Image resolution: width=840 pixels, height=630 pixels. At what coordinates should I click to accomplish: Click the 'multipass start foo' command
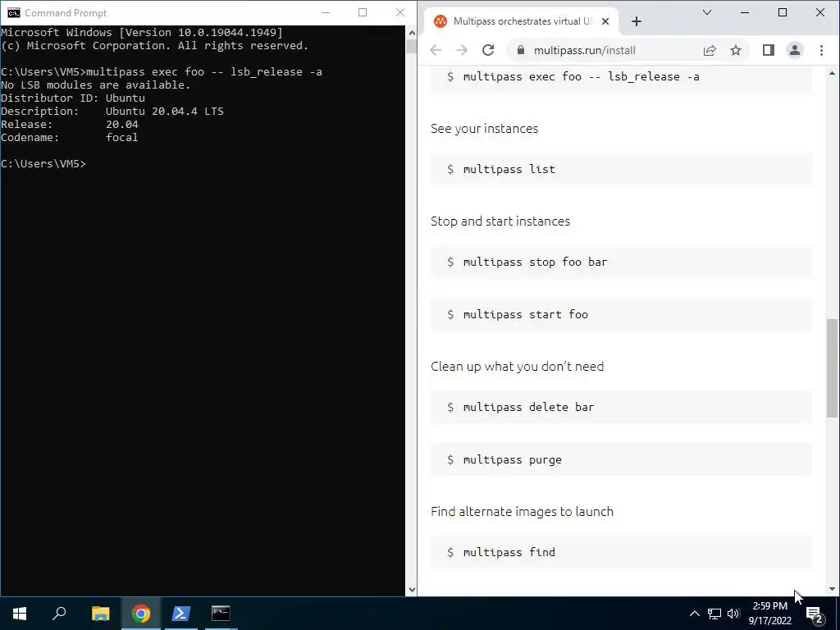pyautogui.click(x=525, y=314)
